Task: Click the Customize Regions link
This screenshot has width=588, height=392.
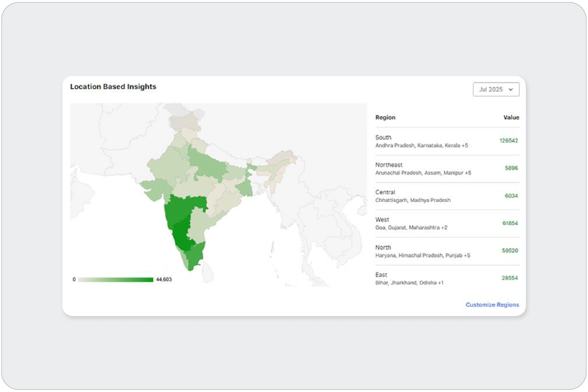Action: (x=492, y=305)
